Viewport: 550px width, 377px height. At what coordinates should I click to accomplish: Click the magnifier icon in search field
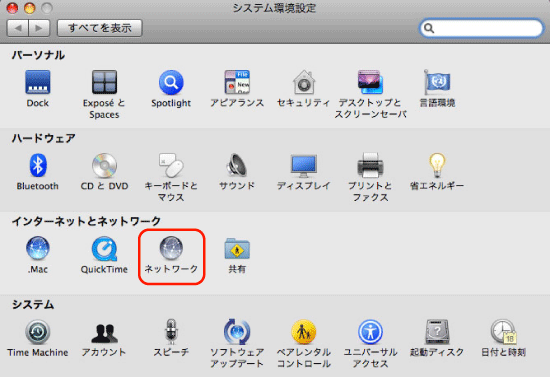click(x=429, y=28)
